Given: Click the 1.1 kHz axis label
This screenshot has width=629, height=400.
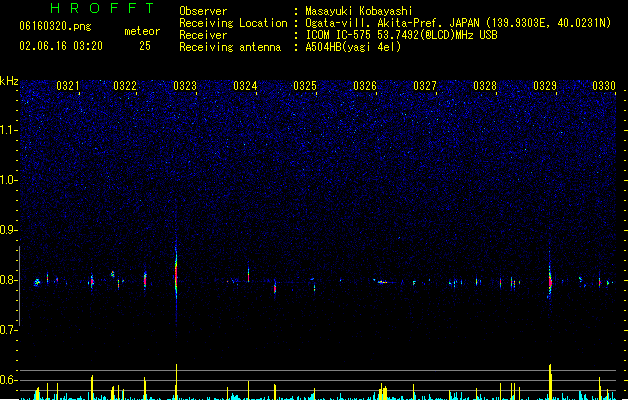Looking at the screenshot, I should pyautogui.click(x=9, y=130).
